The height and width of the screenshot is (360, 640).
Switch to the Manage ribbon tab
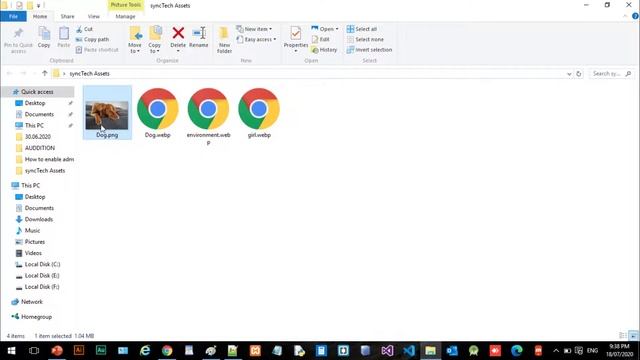tap(125, 16)
